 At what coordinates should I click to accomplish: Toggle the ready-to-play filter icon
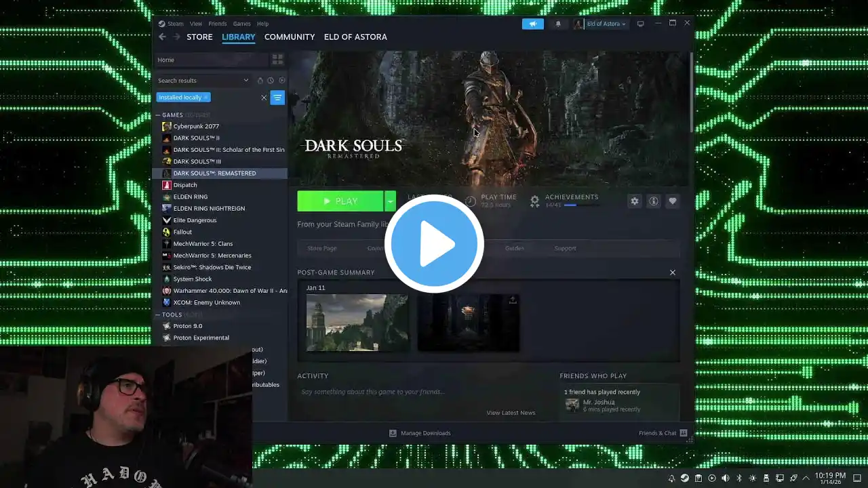point(282,81)
